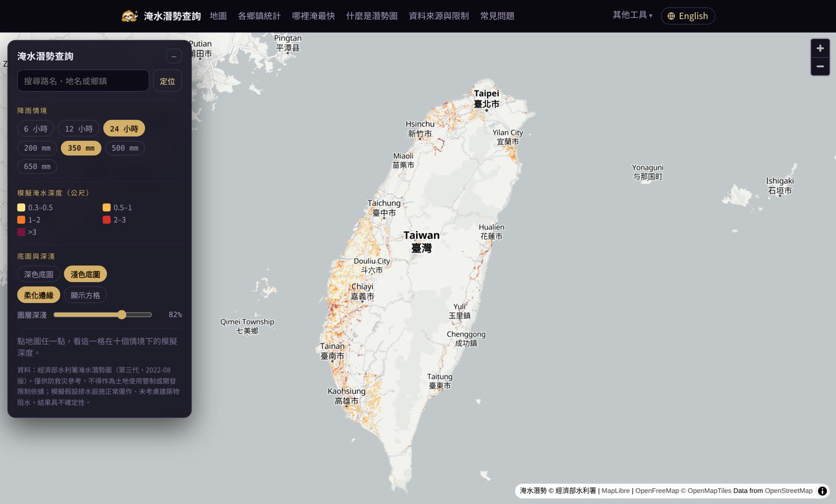
Task: Collapse the 淹水潛勢查詢 panel with minus button
Action: tap(174, 57)
